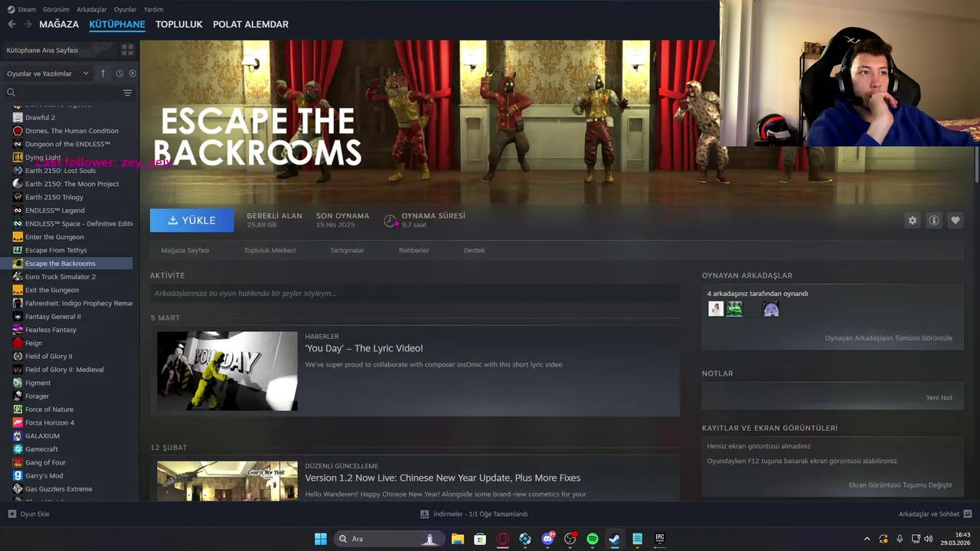
Task: Open the POLAT ALEMDAR profile tab
Action: [x=250, y=24]
